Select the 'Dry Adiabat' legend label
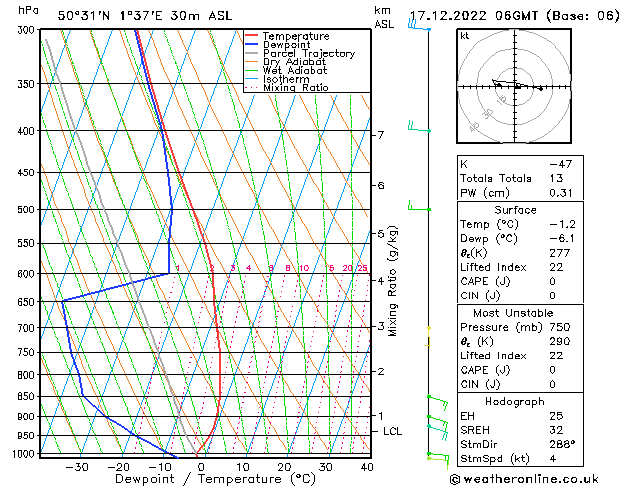The image size is (629, 486). 294,62
